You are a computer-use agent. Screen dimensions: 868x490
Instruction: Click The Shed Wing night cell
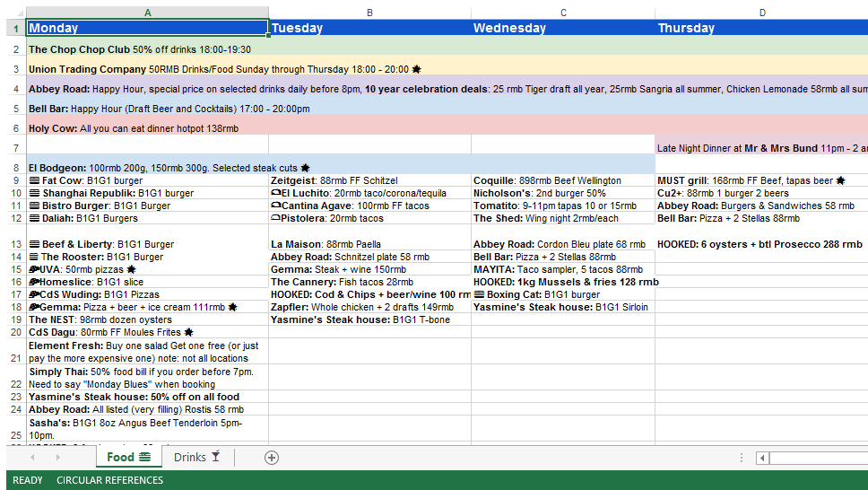coord(563,218)
